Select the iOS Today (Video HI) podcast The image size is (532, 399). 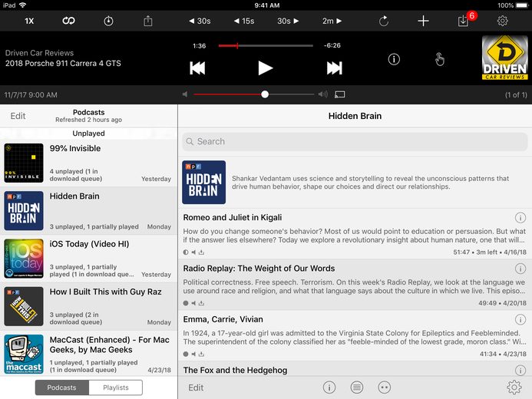click(88, 259)
